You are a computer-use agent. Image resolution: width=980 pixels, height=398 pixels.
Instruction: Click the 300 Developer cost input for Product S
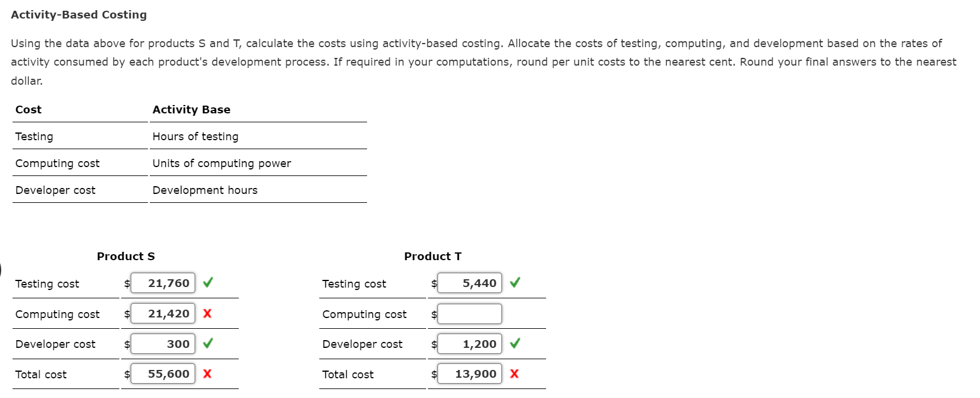point(162,343)
